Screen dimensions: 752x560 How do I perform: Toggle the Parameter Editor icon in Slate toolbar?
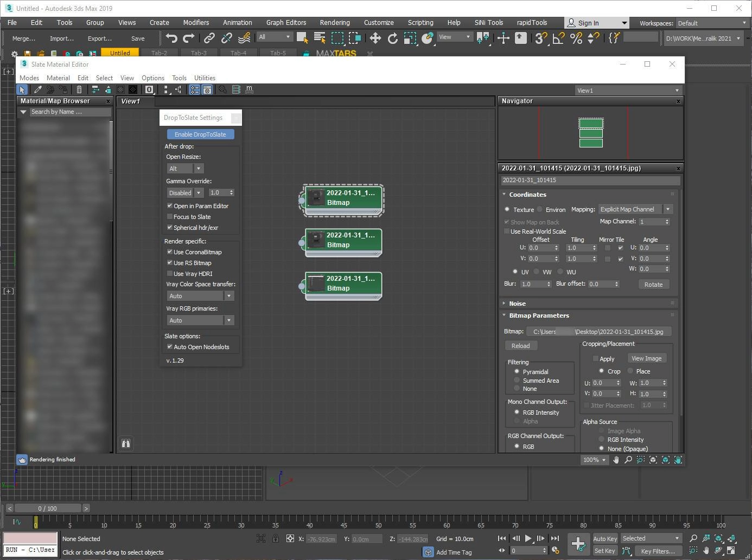coord(207,89)
